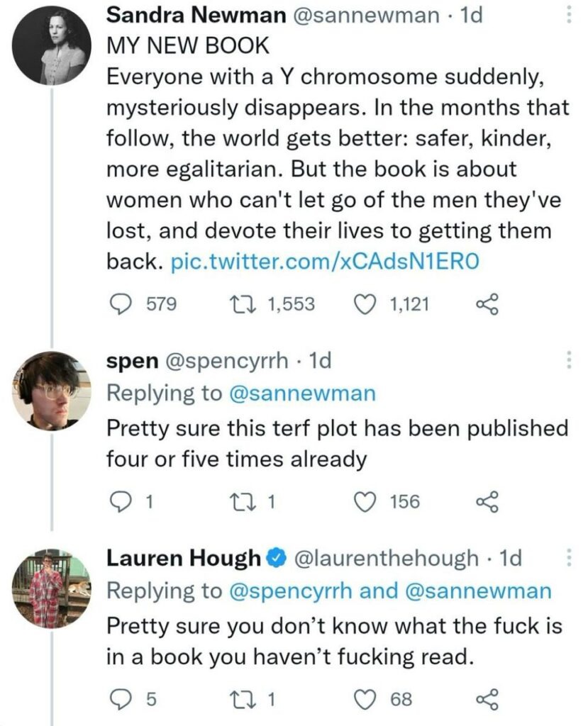Reply to Lauren Hough's tweet

point(124,700)
